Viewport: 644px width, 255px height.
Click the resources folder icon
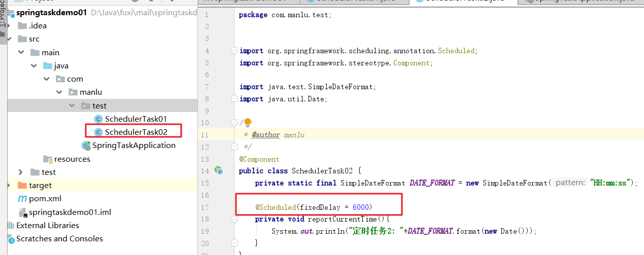click(x=48, y=159)
